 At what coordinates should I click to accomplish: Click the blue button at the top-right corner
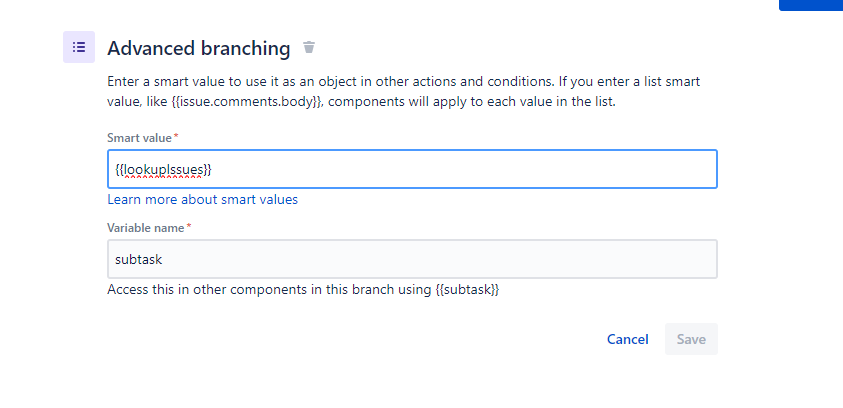811,5
